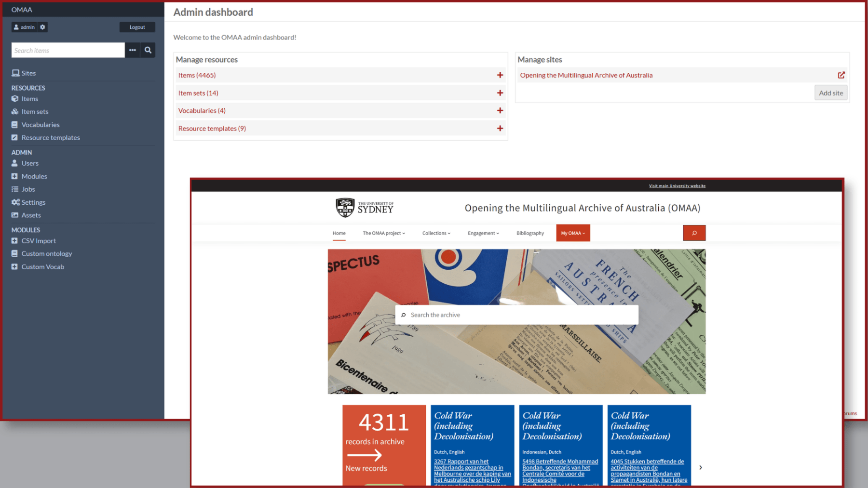The image size is (868, 488).
Task: Click the admin user icon
Action: (x=16, y=27)
